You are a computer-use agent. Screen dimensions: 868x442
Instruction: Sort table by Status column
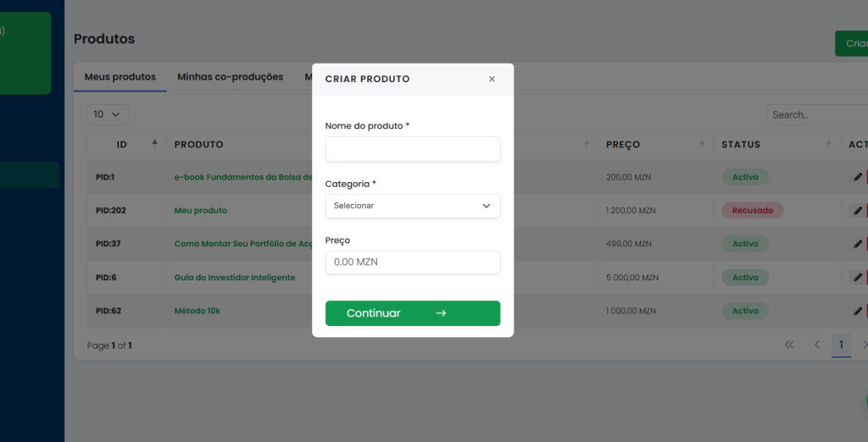(828, 144)
